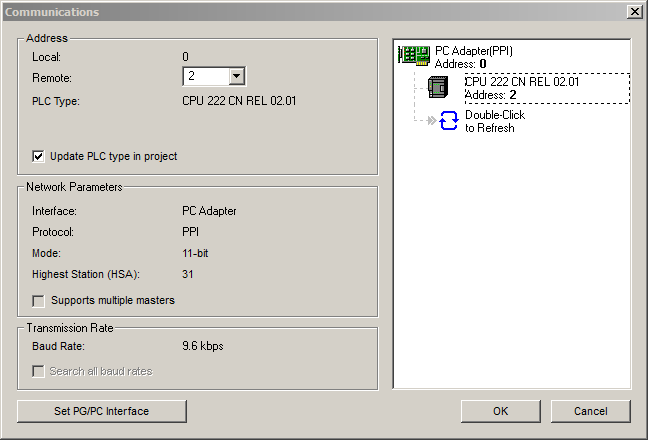Screen dimensions: 648x440
Task: Click the Highest Station value 31
Action: point(188,274)
